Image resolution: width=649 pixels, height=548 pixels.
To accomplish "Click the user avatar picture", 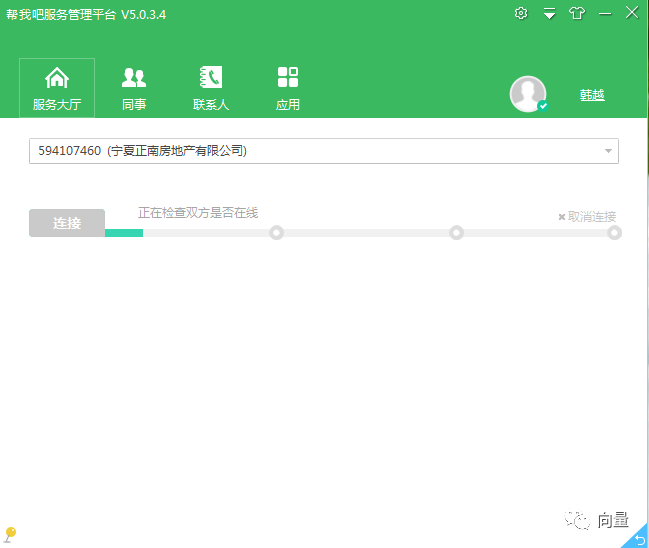I will 527,94.
